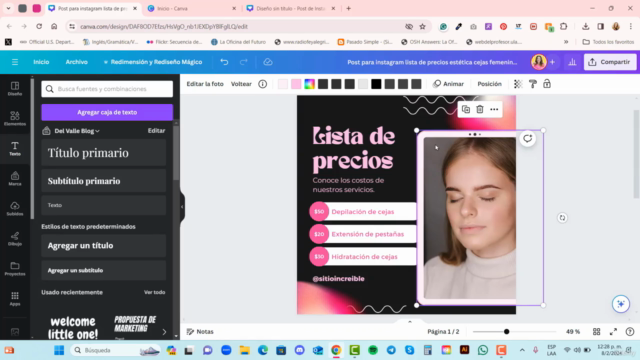Image resolution: width=640 pixels, height=360 pixels.
Task: Click the Magic refresh icon on the photo
Action: pyautogui.click(x=528, y=138)
